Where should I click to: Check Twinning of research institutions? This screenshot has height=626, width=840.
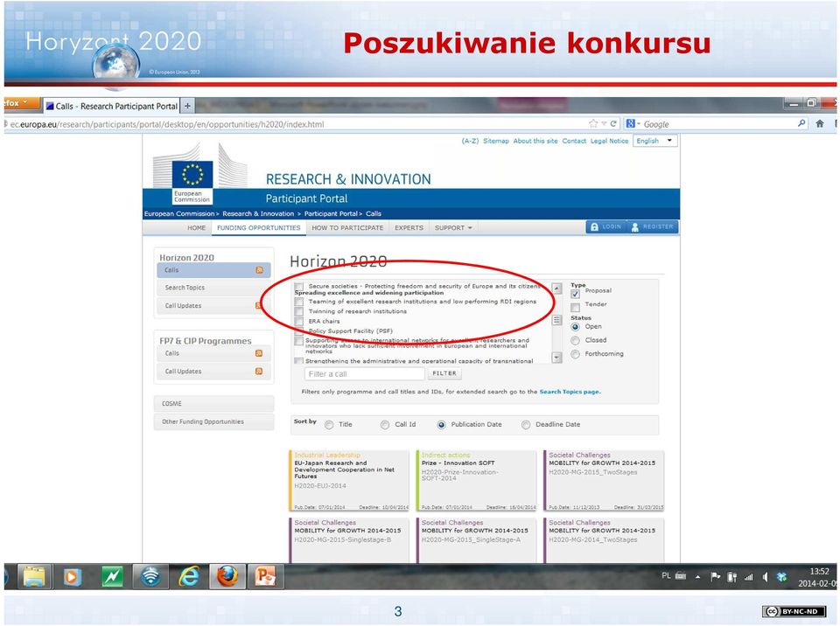click(299, 311)
